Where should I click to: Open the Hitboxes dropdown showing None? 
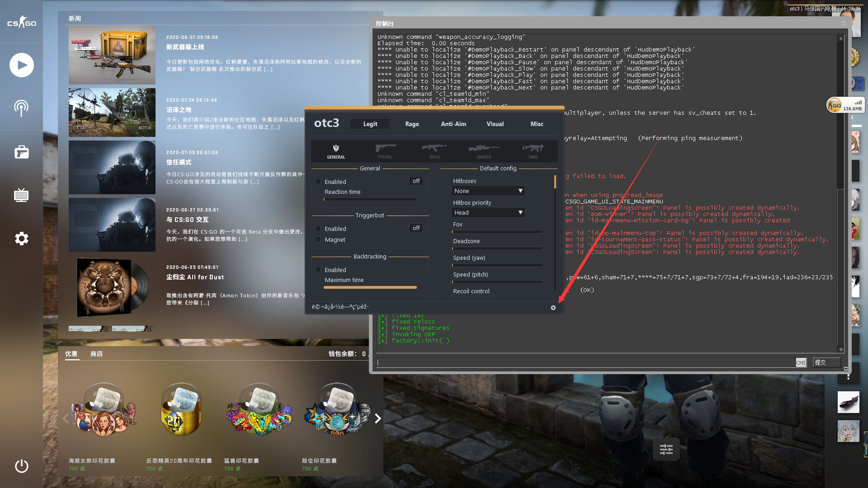point(488,191)
